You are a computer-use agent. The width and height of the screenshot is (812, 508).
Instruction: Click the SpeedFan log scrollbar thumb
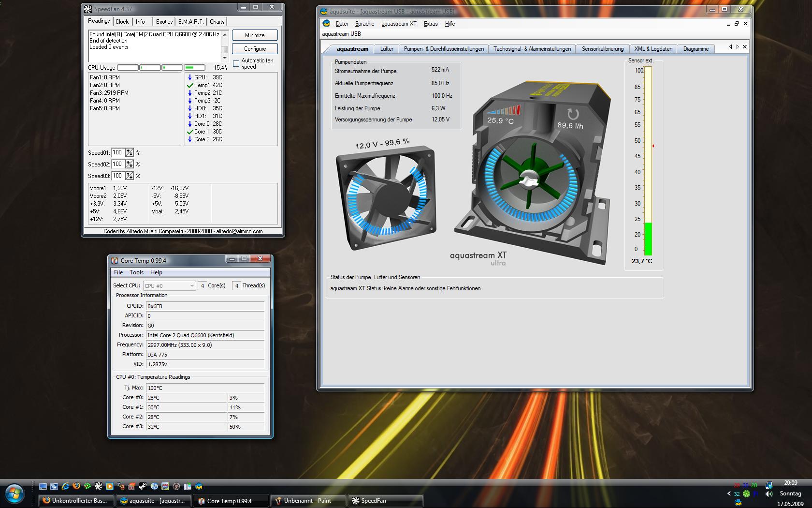point(225,49)
